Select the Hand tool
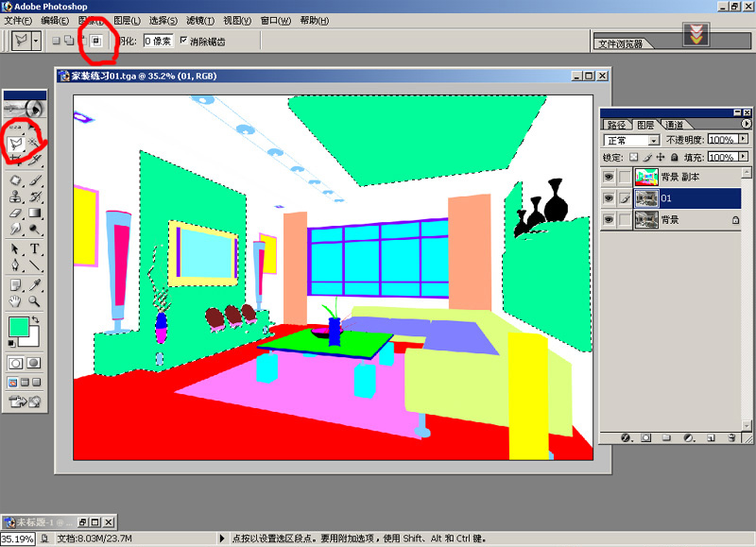Screen dimensions: 756x547 15,301
